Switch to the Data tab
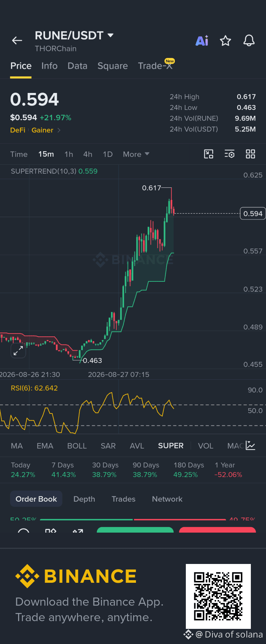Screen dimensions: 266x644 (78, 66)
